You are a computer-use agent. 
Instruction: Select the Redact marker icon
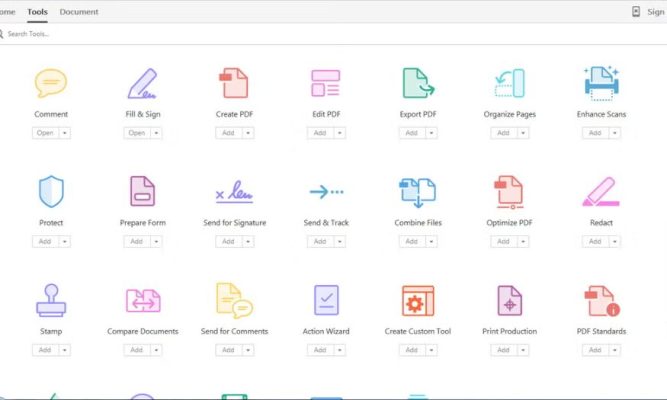[601, 191]
